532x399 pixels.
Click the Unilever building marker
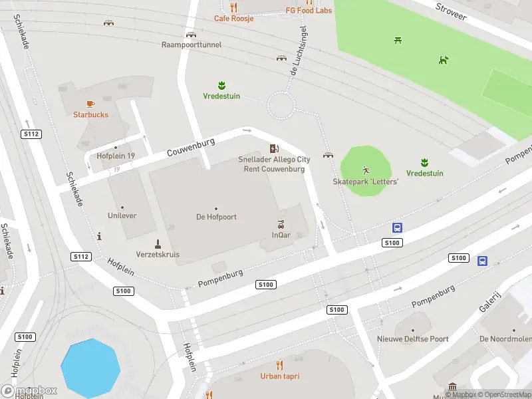click(x=122, y=207)
